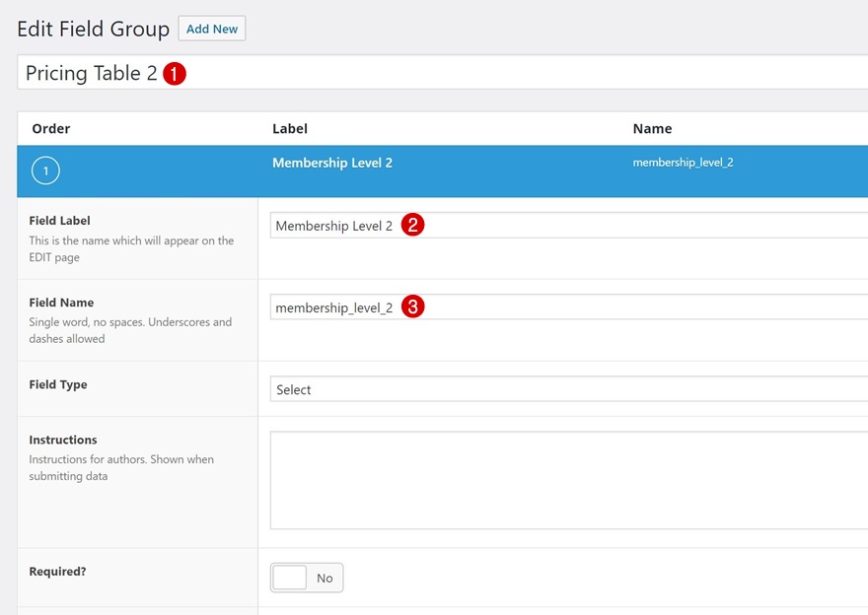Click the Name column header
Screen dimensions: 868x615
coord(652,128)
